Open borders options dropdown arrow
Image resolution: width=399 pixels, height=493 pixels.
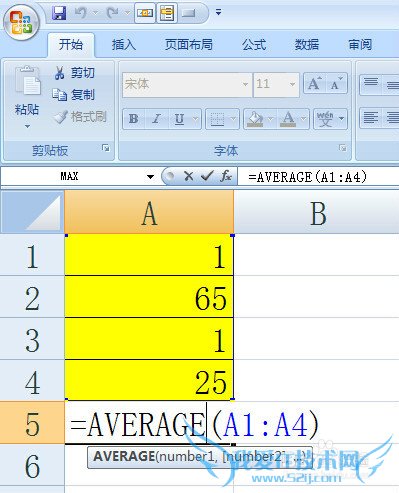coord(234,119)
